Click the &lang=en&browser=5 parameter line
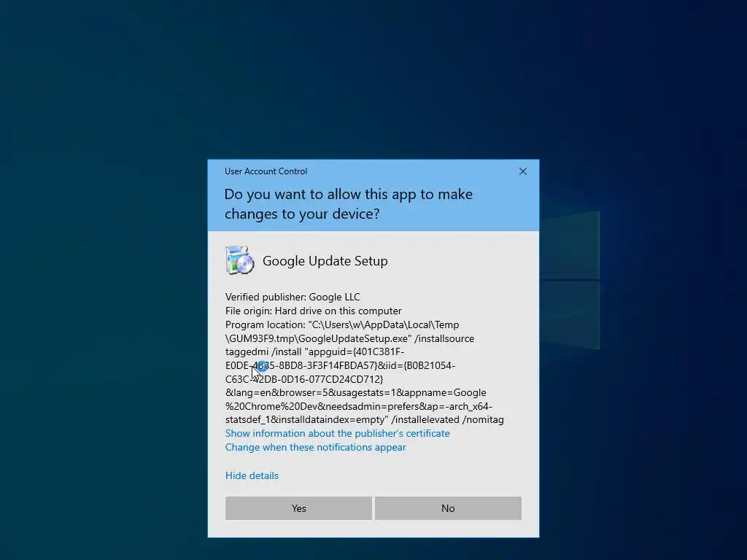This screenshot has height=560, width=747. click(x=356, y=393)
